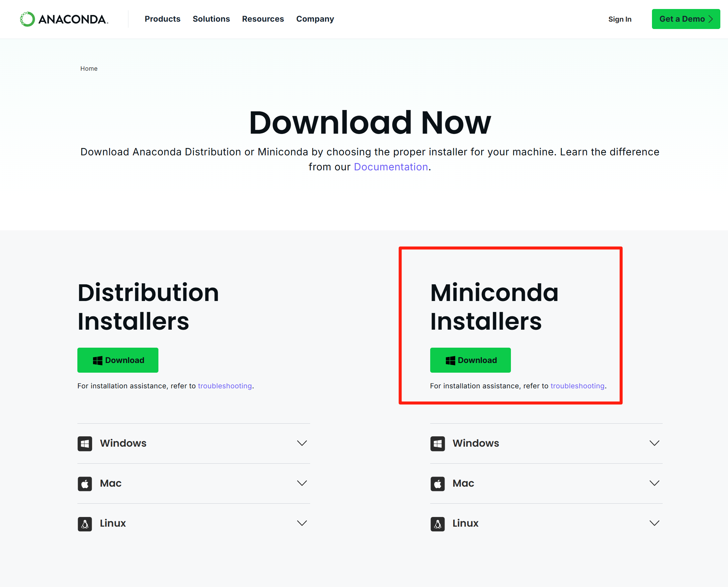Expand the Linux chevron under Miniconda Installers
Viewport: 728px width, 587px height.
tap(654, 523)
